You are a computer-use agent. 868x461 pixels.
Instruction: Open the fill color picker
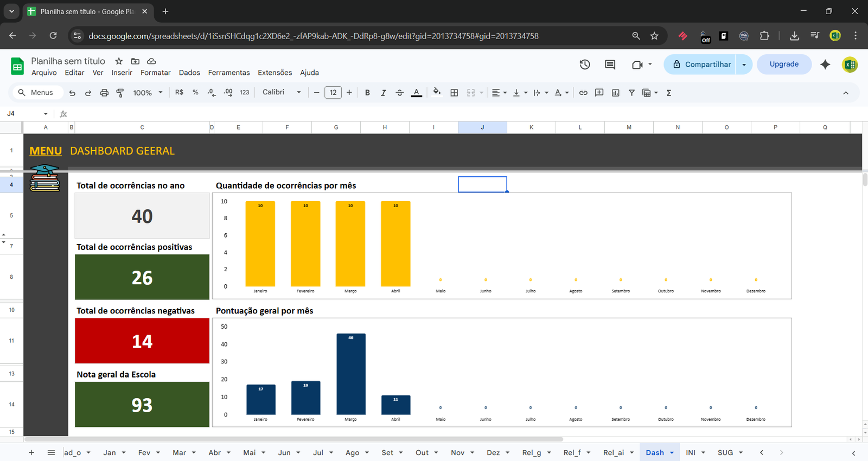point(437,93)
